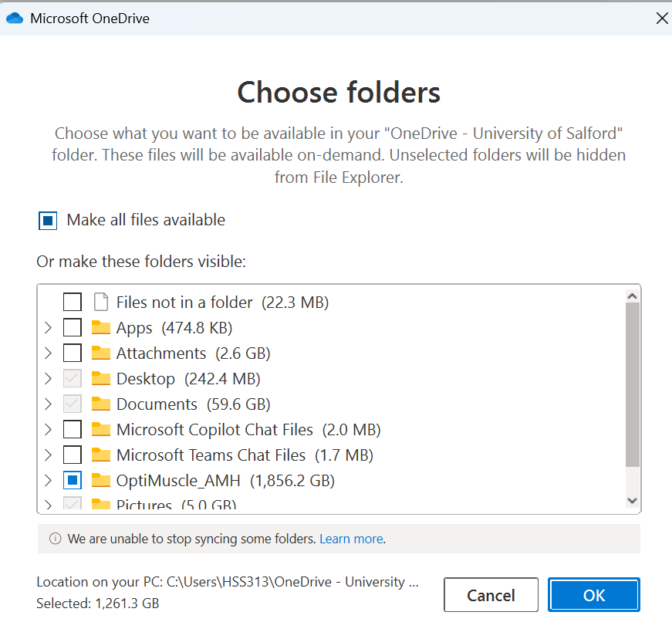Click the Microsoft Copilot Chat Files folder icon
Image resolution: width=672 pixels, height=639 pixels.
point(101,429)
